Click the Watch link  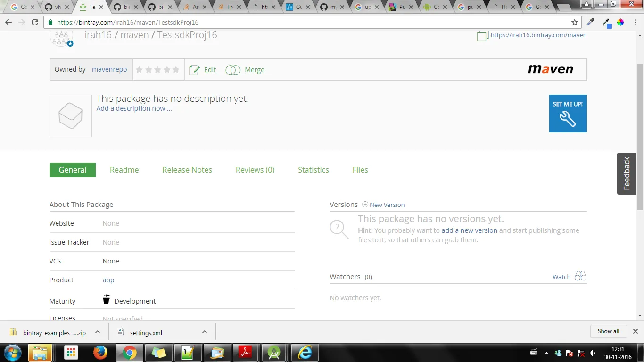point(561,277)
